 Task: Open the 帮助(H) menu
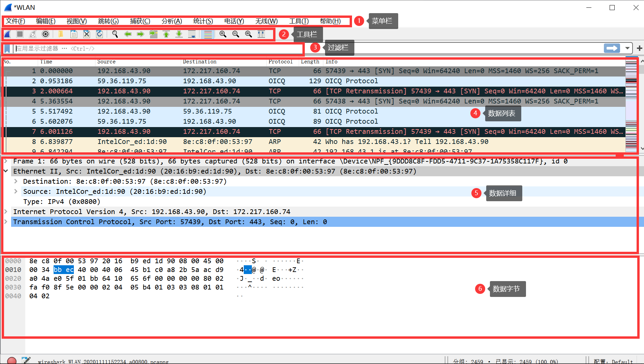coord(330,21)
